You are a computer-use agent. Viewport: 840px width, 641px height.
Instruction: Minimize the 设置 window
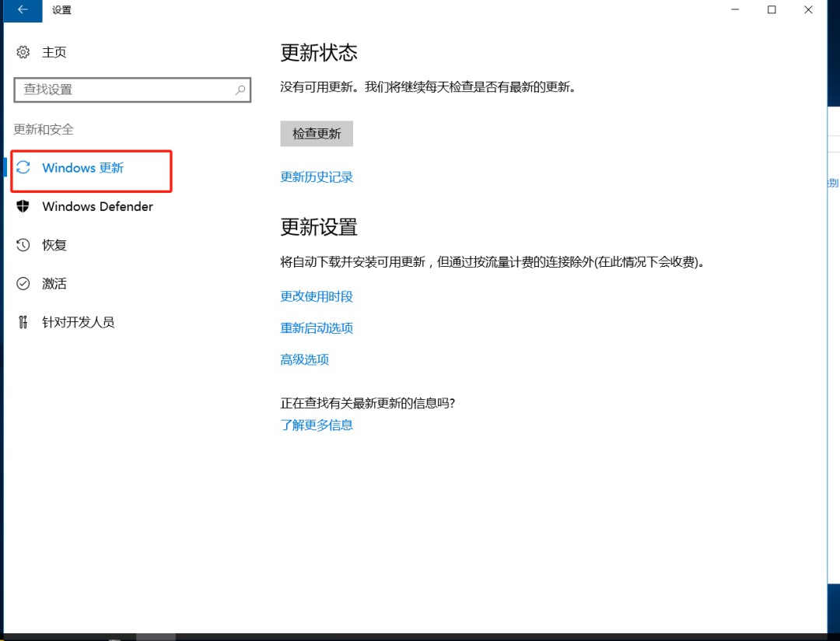(x=735, y=10)
